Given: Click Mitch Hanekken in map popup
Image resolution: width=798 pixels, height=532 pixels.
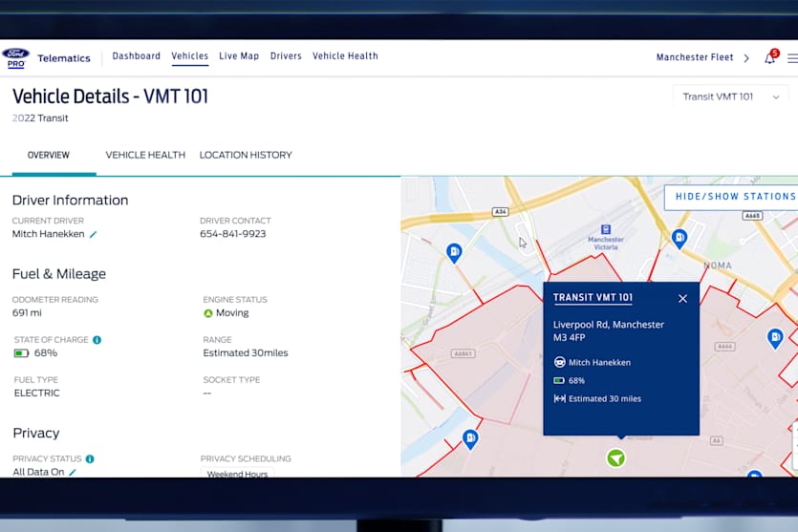Looking at the screenshot, I should click(599, 363).
